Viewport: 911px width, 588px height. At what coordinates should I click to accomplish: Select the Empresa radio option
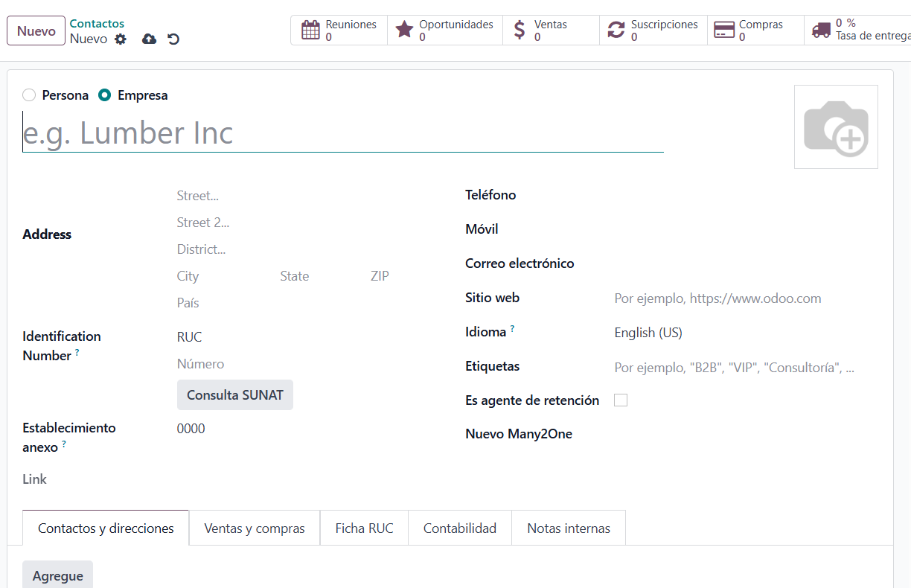[105, 95]
